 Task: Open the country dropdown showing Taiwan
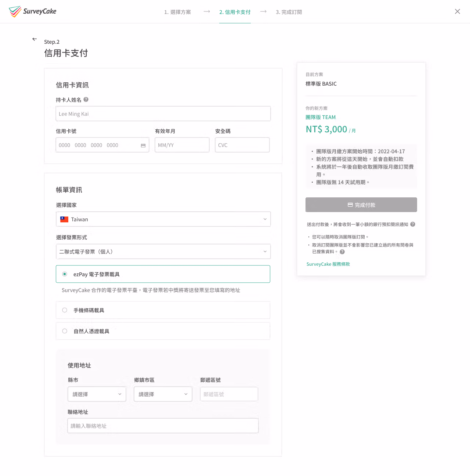pyautogui.click(x=163, y=219)
